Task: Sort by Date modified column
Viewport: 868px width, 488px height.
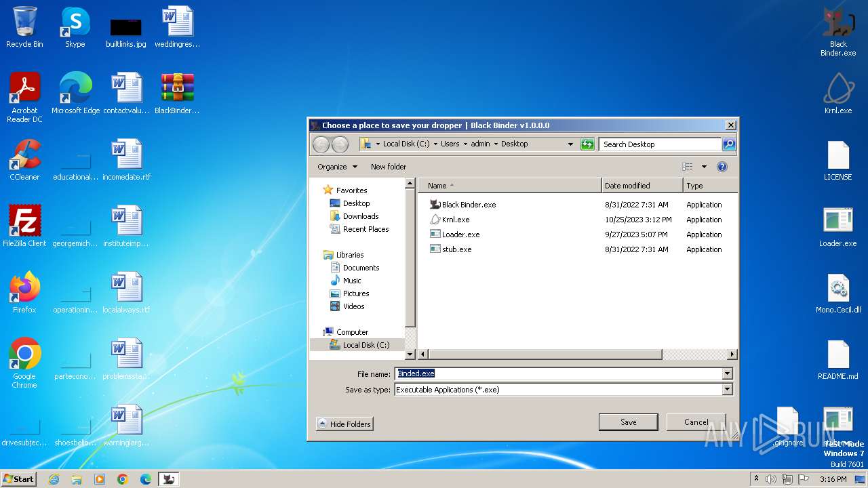Action: click(x=642, y=186)
